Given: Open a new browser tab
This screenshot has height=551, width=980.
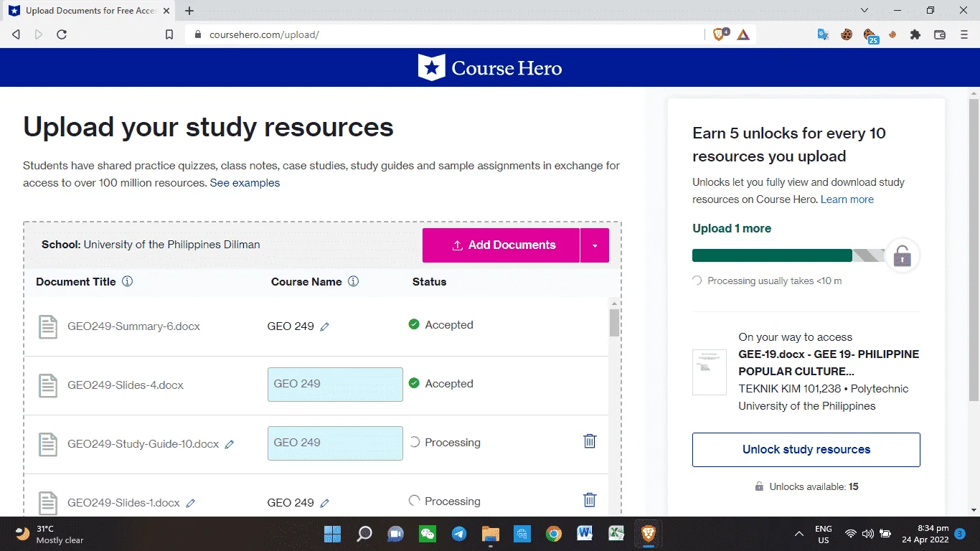Looking at the screenshot, I should click(x=189, y=11).
